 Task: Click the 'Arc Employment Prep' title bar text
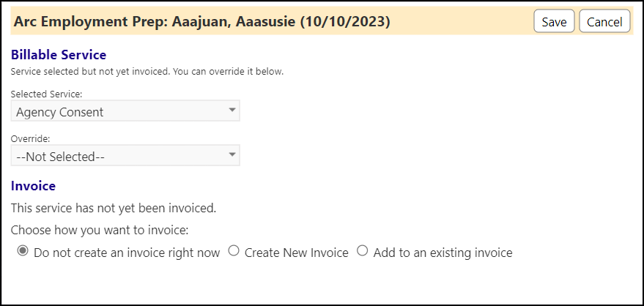[201, 21]
